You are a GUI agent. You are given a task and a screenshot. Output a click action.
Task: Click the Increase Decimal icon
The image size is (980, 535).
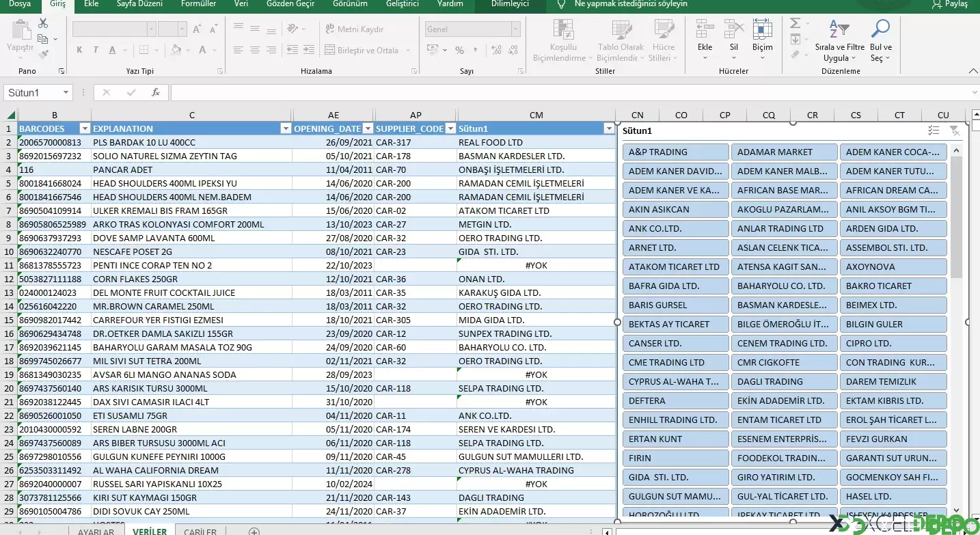coord(495,50)
